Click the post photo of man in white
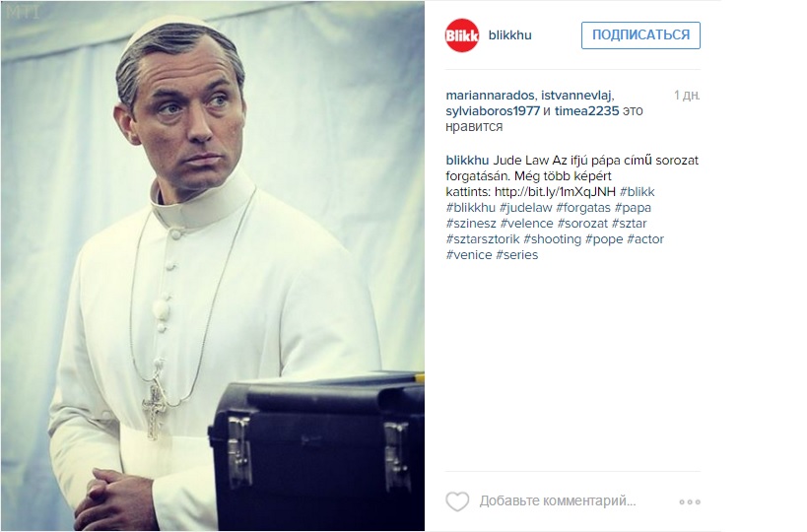The image size is (807, 532). pos(213,266)
